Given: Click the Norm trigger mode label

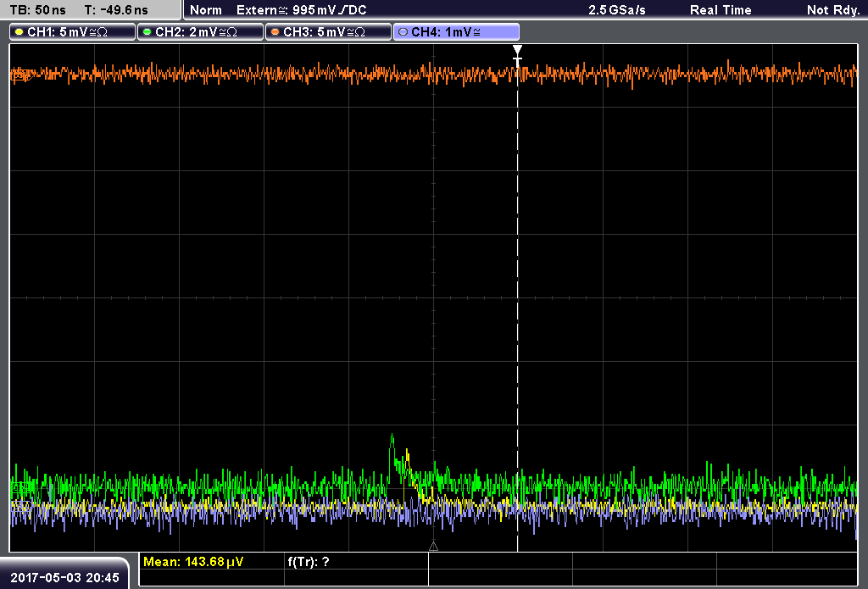Looking at the screenshot, I should click(x=206, y=10).
